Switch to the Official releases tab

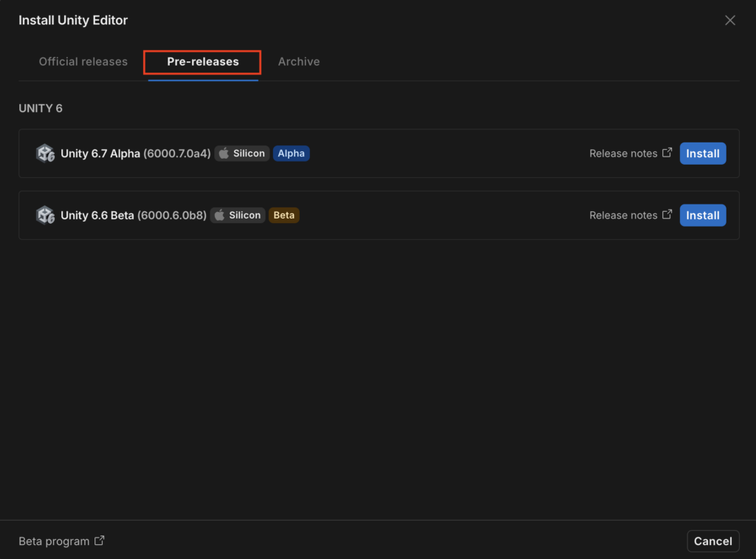pos(83,62)
